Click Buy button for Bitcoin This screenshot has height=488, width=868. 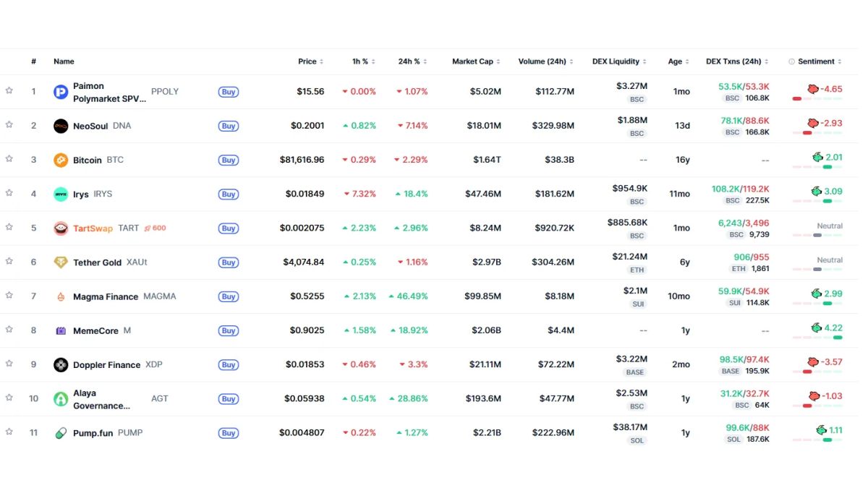coord(229,160)
